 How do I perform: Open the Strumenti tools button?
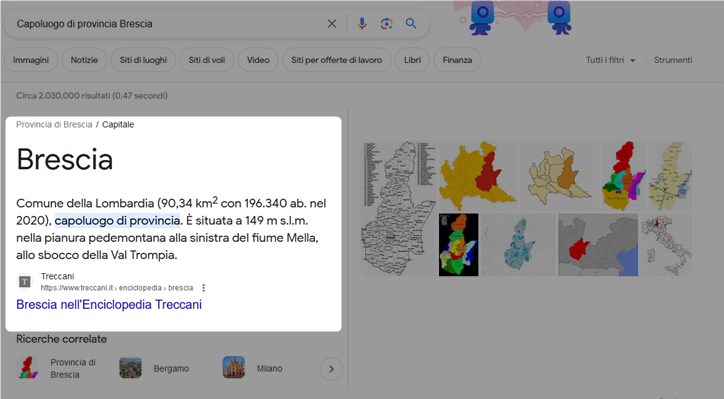(673, 60)
